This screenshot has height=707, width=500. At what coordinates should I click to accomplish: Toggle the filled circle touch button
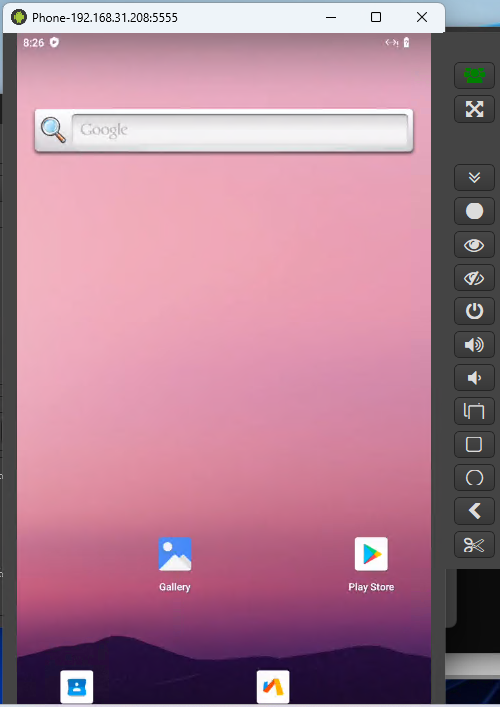click(474, 211)
